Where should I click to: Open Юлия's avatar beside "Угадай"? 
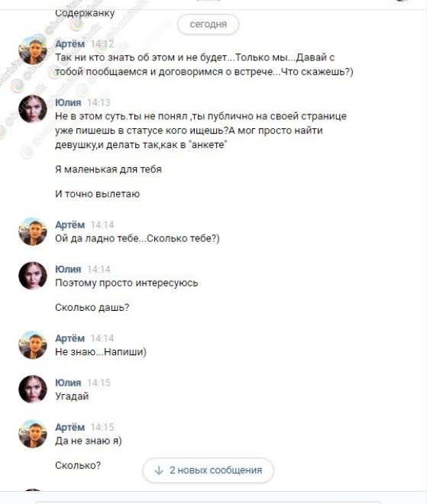[33, 389]
